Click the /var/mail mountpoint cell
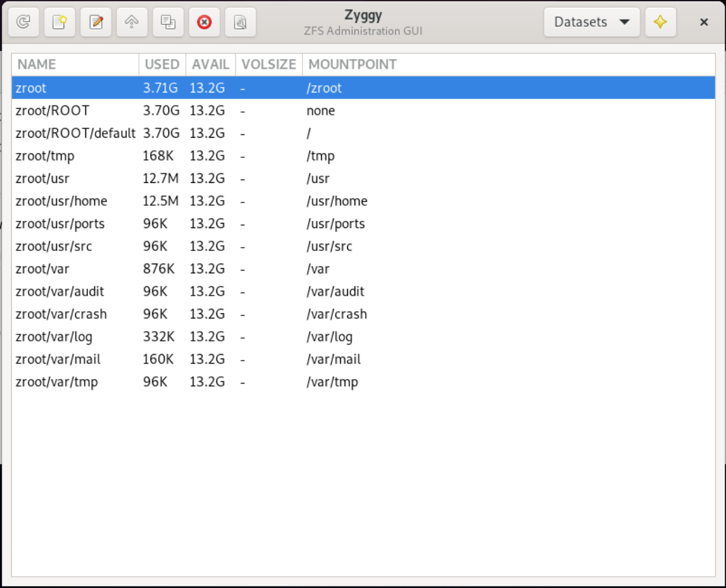 click(x=334, y=359)
